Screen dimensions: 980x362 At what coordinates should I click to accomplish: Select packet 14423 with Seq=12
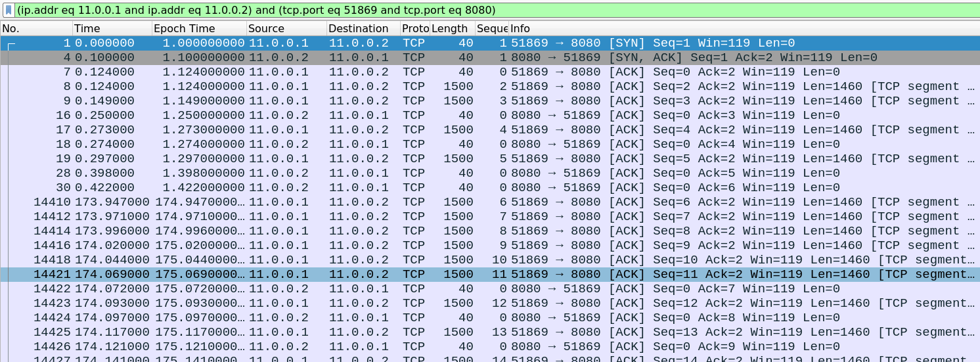point(490,303)
